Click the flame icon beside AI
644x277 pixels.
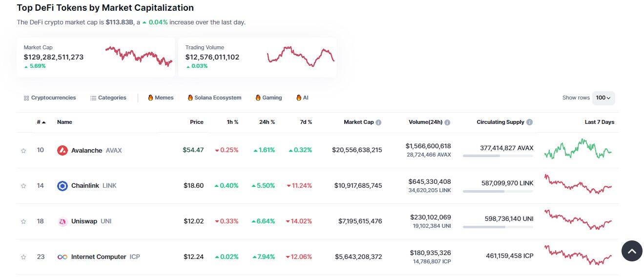tap(298, 98)
